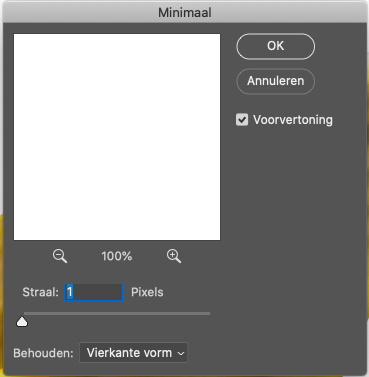369x377 pixels.
Task: Expand the Vierkante vorm combo box
Action: (x=134, y=353)
